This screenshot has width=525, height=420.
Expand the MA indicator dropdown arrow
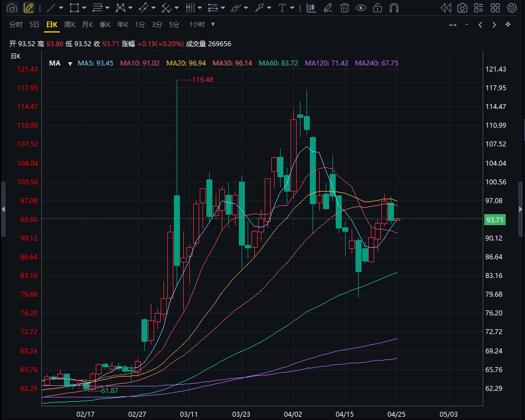click(70, 63)
